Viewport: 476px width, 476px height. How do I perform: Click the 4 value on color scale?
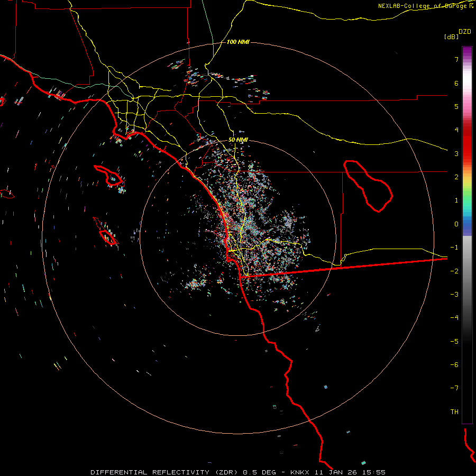click(x=456, y=130)
